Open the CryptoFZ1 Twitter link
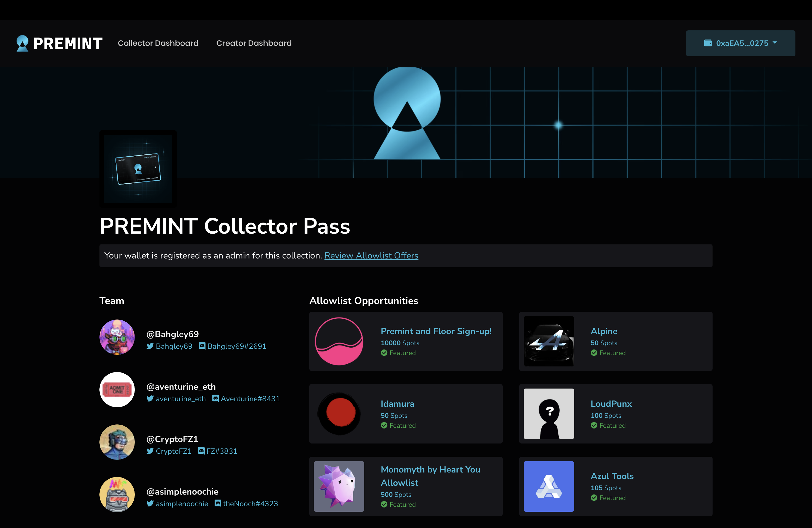 (x=174, y=451)
